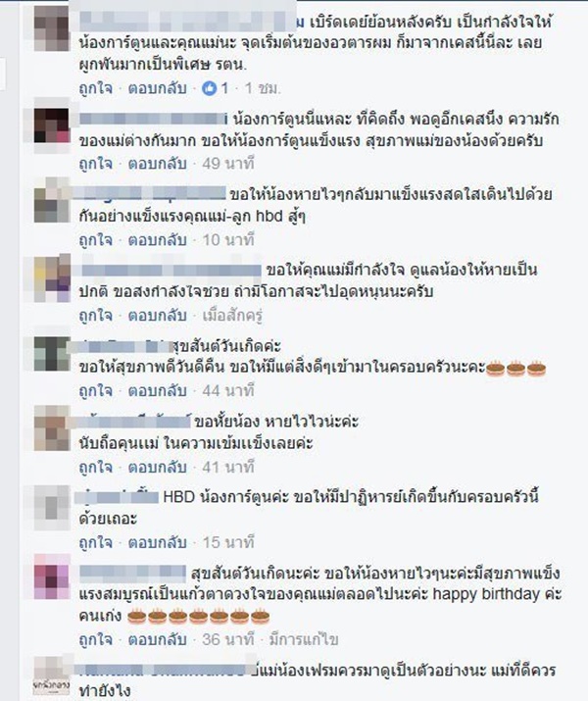This screenshot has height=701, width=588.
Task: Open the 1 ชม. timestamp of first comment
Action: [x=263, y=88]
